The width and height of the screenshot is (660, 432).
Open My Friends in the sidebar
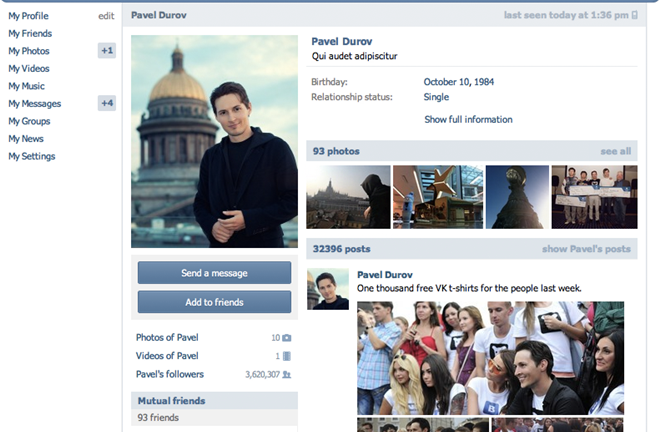pyautogui.click(x=30, y=33)
